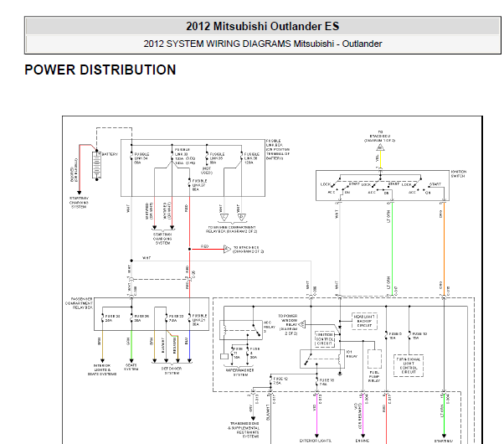Screen dimensions: 504x444
Task: Click the 'EXTERIOR LIGHTS' label at the bottom
Action: coord(316,441)
